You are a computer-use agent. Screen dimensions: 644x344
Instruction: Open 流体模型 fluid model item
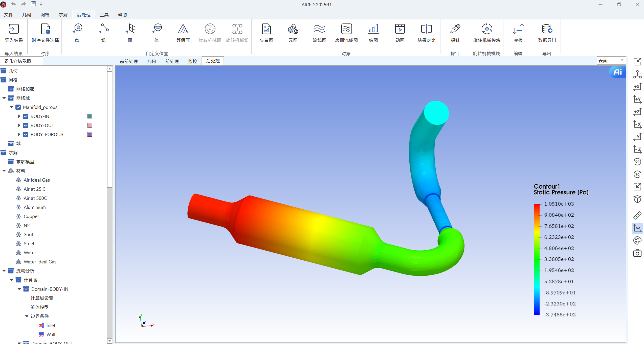tap(40, 307)
